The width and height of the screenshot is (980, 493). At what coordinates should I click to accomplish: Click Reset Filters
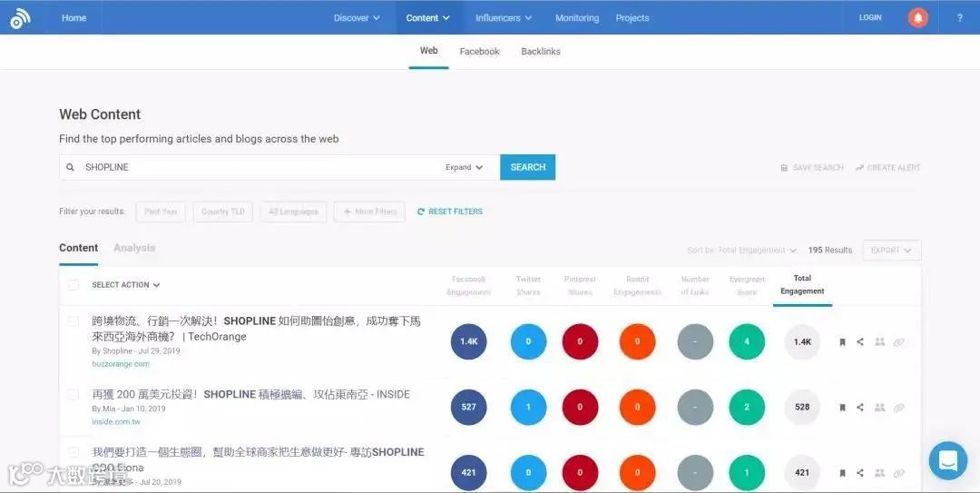point(449,212)
